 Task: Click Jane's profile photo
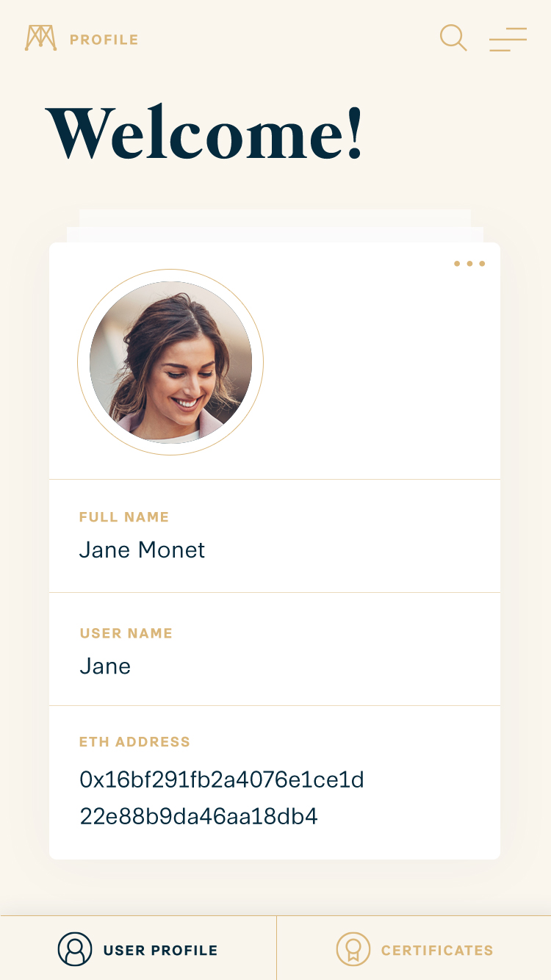click(170, 362)
